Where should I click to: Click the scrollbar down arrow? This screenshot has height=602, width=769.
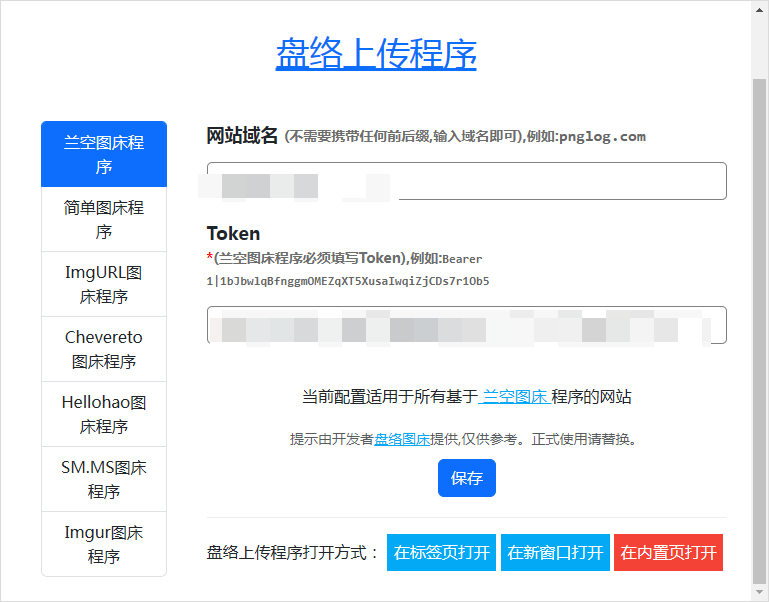(759, 592)
